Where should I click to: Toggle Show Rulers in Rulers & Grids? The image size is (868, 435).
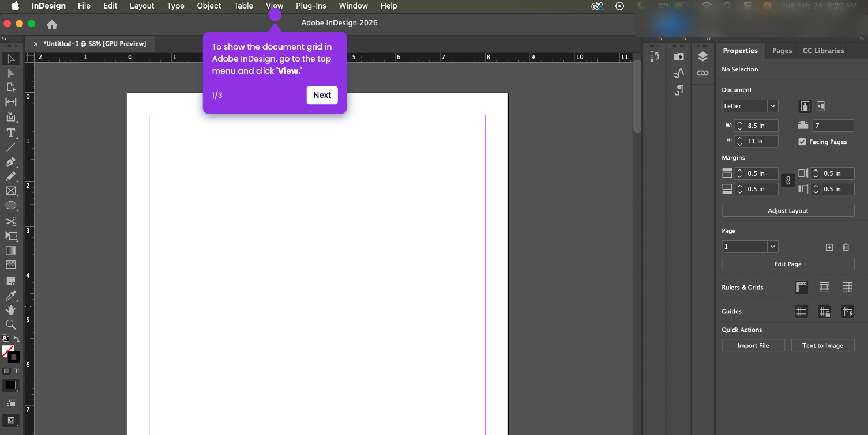(x=801, y=287)
